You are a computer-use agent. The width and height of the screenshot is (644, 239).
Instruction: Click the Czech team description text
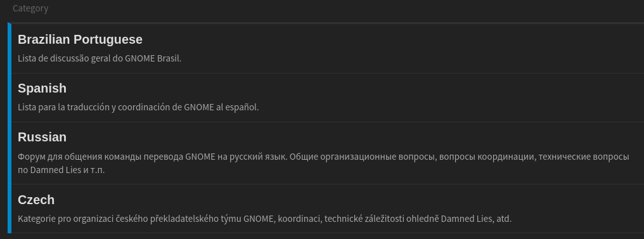(x=264, y=219)
